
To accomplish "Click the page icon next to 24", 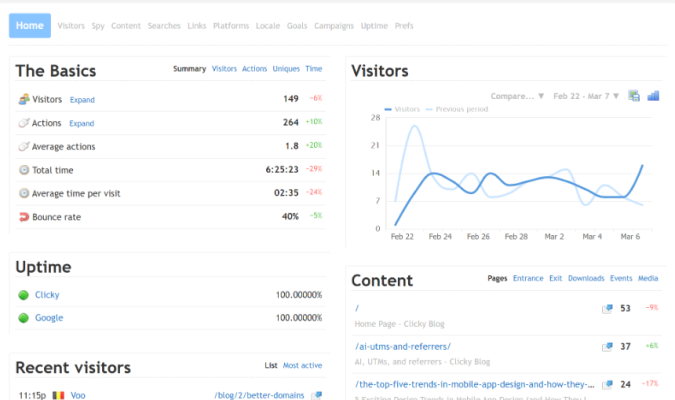I will point(607,384).
